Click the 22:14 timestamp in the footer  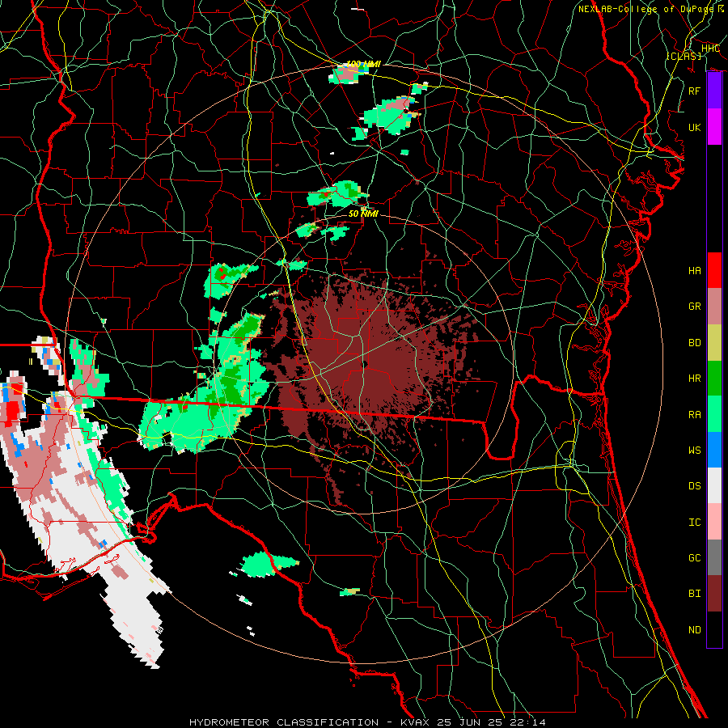pyautogui.click(x=529, y=722)
